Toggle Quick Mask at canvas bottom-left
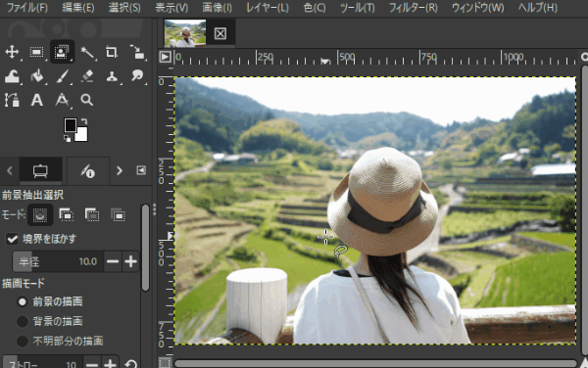Screen dimensions: 588x368 [165, 362]
